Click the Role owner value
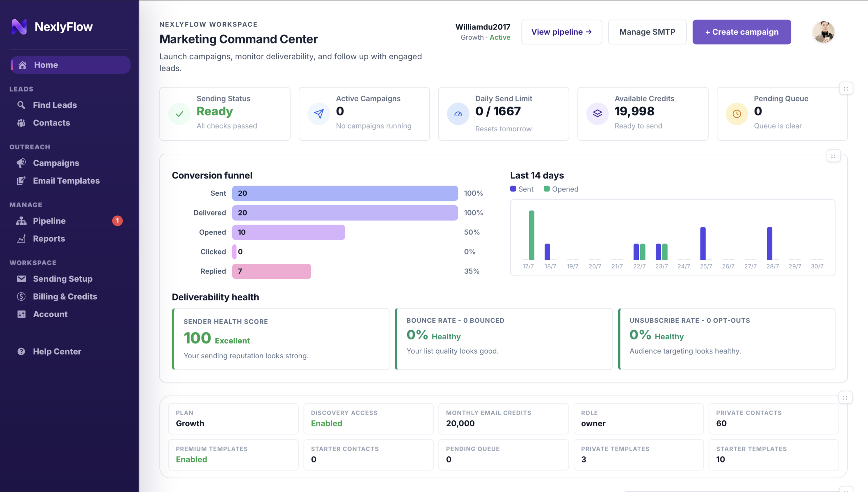The width and height of the screenshot is (868, 492). [x=593, y=423]
